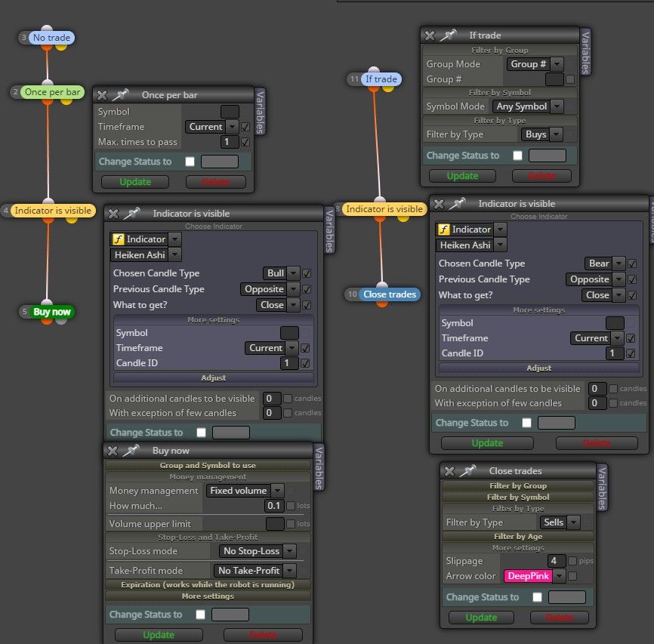Image resolution: width=654 pixels, height=644 pixels.
Task: Pin the Once per bar panel
Action: click(x=121, y=94)
